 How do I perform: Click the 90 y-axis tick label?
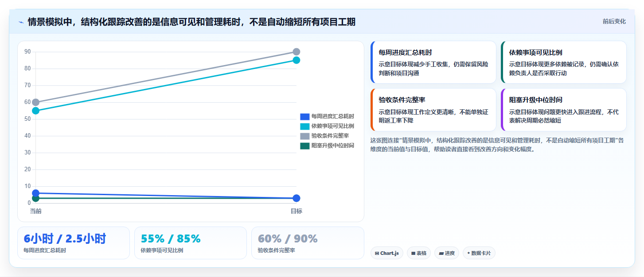click(27, 52)
